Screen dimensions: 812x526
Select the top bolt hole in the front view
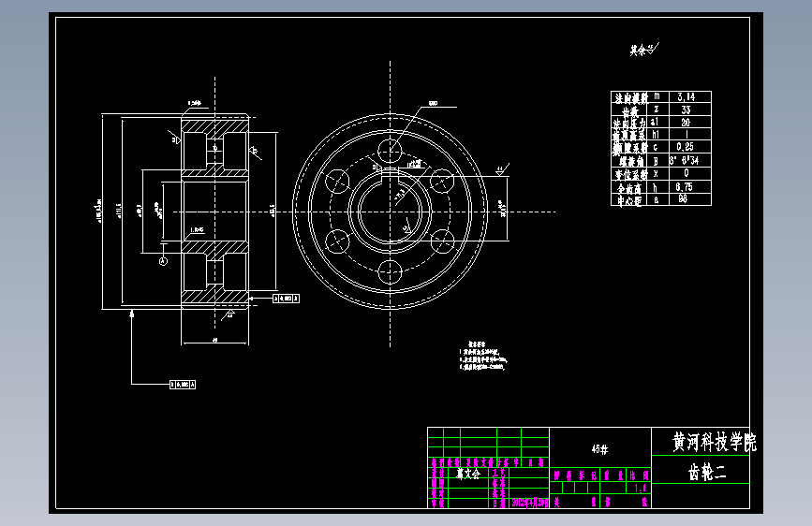point(390,152)
